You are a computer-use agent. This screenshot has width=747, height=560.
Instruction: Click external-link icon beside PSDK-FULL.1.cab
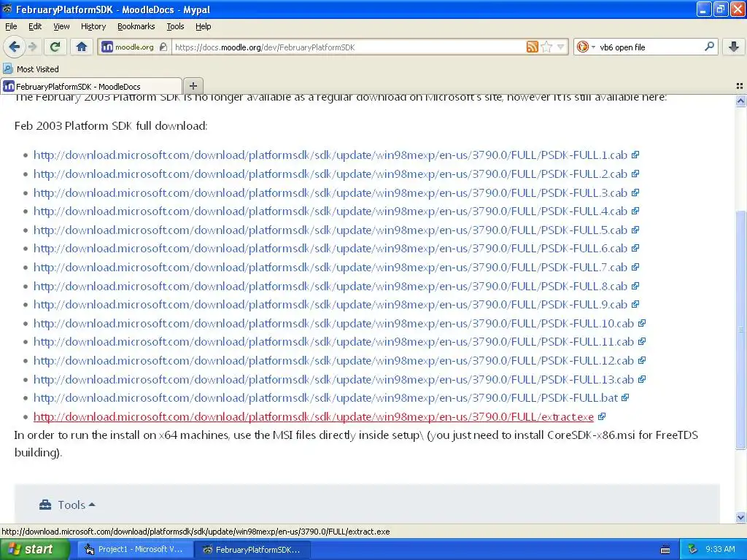[635, 155]
